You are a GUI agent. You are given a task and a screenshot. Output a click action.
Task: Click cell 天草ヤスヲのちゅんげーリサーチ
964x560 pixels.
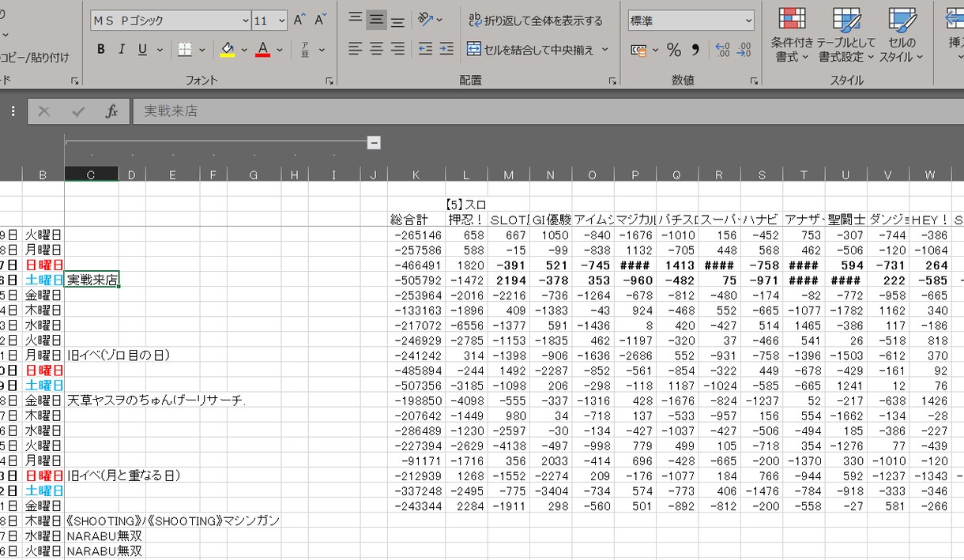(156, 400)
